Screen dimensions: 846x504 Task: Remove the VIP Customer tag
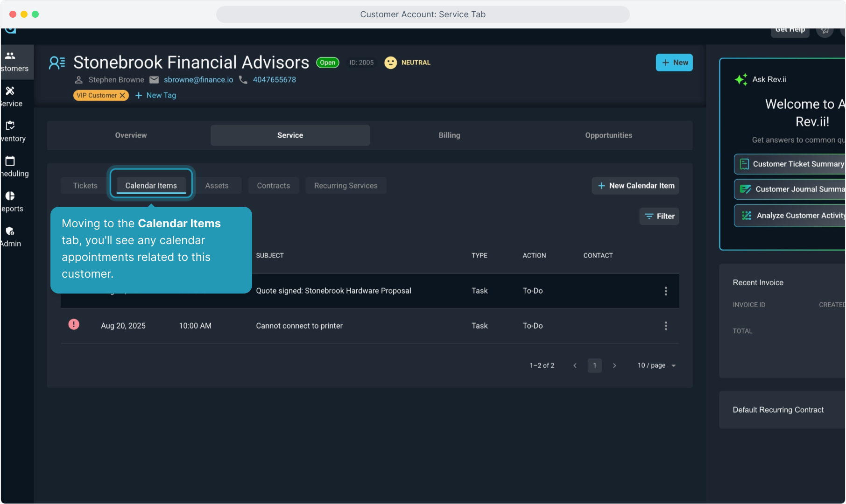click(122, 96)
